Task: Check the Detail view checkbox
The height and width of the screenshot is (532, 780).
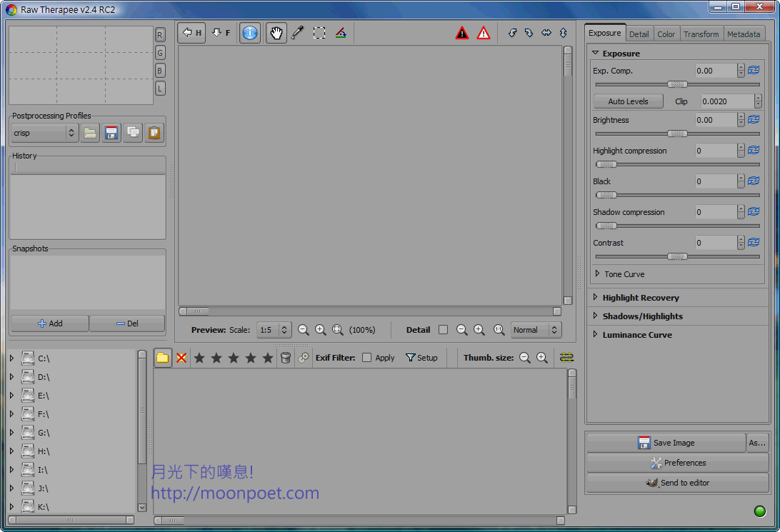Action: 443,330
